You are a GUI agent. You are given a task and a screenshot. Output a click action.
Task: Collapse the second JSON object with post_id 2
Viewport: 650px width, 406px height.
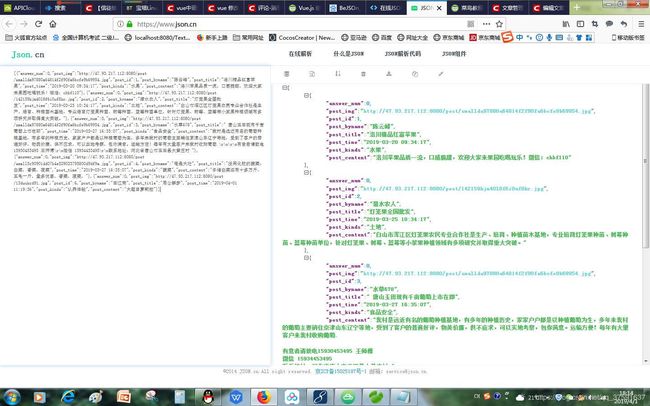(x=307, y=173)
